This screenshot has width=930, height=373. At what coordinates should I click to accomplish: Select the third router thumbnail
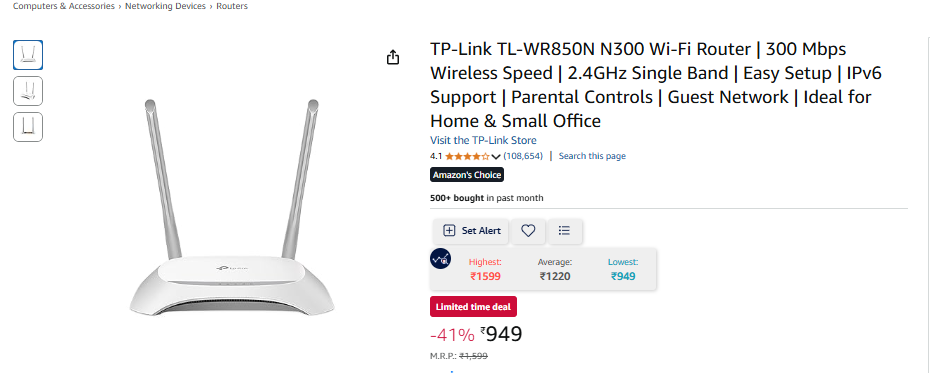[x=28, y=127]
